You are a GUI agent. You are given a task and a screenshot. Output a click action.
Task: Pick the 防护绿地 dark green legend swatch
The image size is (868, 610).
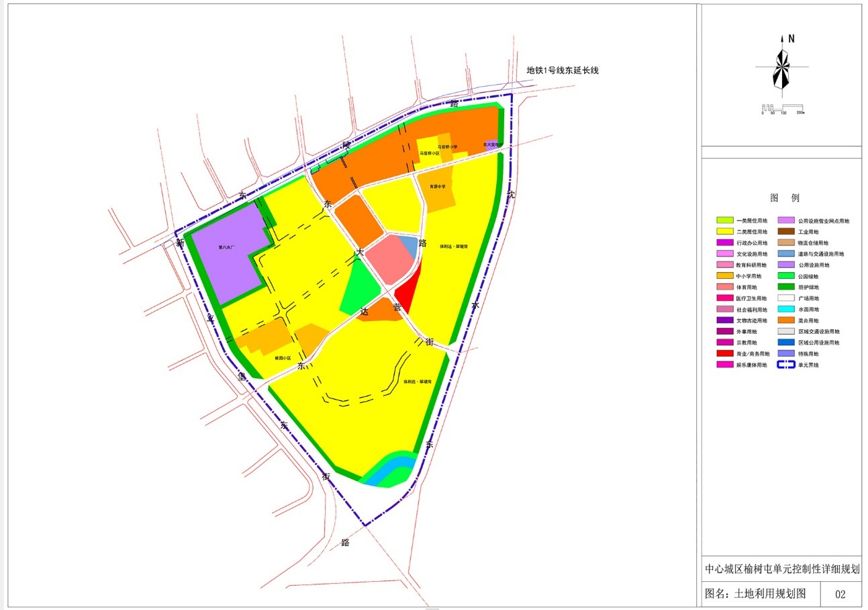click(786, 287)
